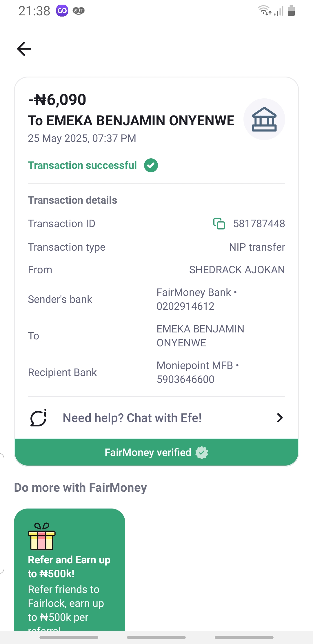The image size is (313, 644).
Task: Tap the battery icon in status bar
Action: (291, 11)
